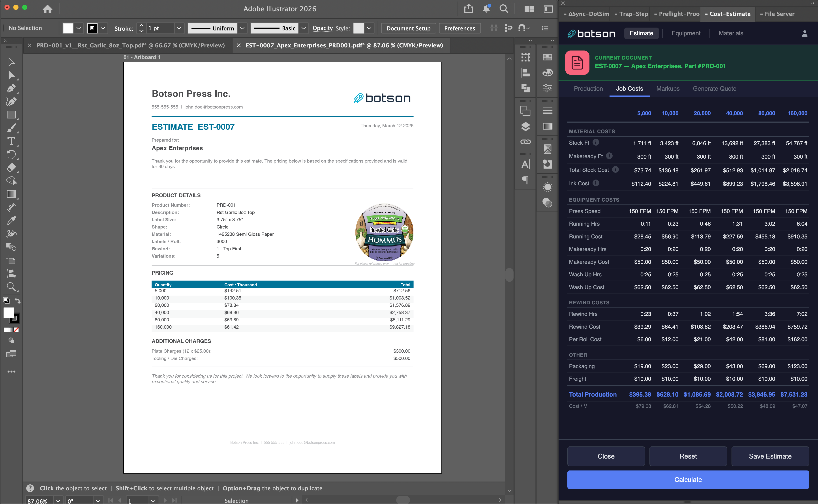Open the Gradient panel icon

coord(548,126)
